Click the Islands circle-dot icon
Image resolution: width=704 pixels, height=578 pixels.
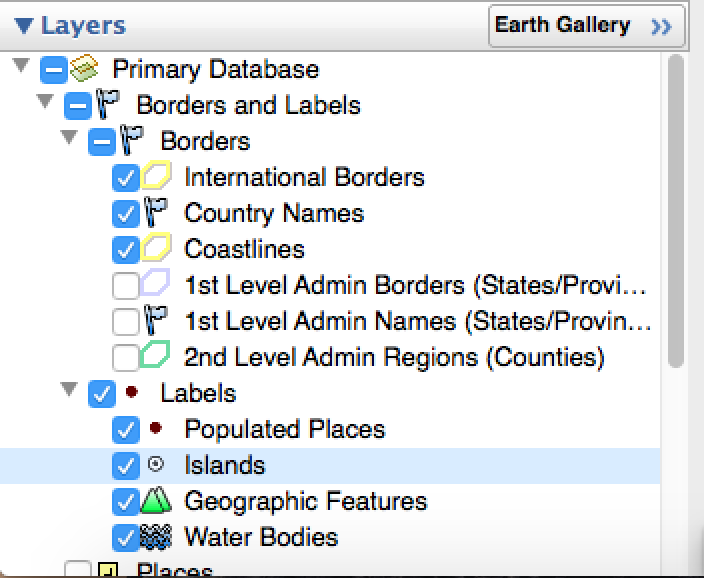(x=156, y=465)
